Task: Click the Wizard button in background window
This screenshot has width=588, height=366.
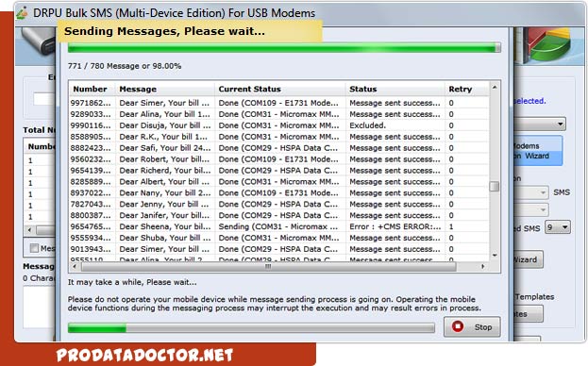Action: point(528,259)
